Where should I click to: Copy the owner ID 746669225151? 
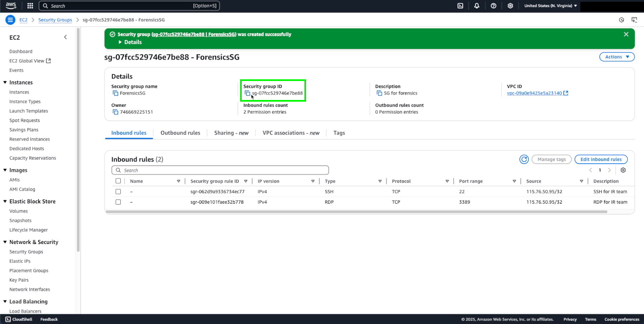point(115,112)
